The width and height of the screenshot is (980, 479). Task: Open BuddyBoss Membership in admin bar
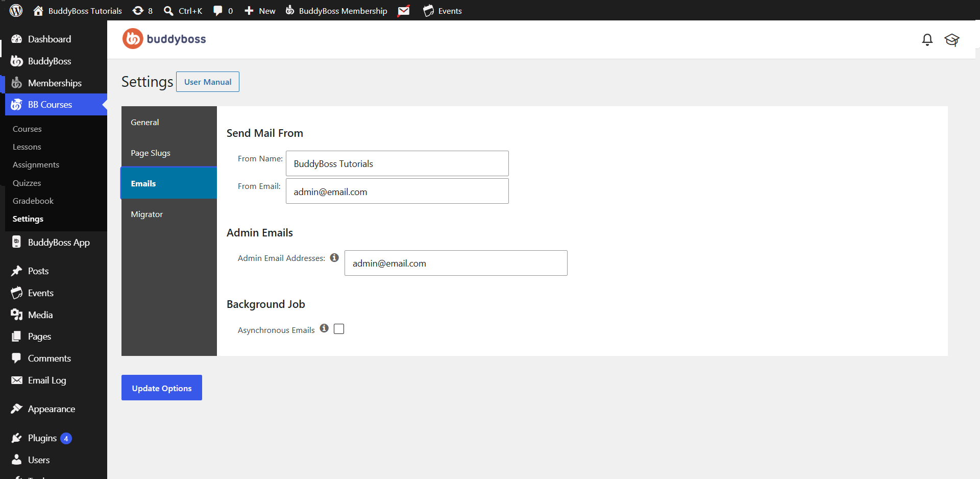(336, 11)
